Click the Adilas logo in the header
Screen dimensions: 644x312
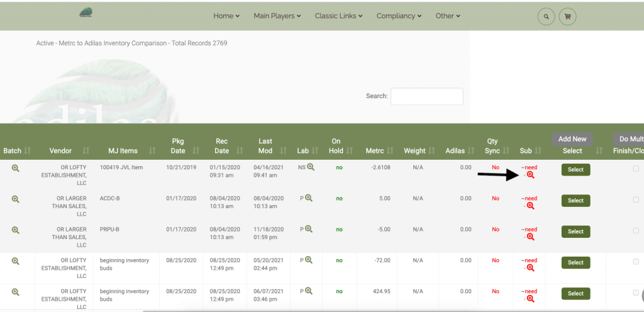[x=86, y=13]
